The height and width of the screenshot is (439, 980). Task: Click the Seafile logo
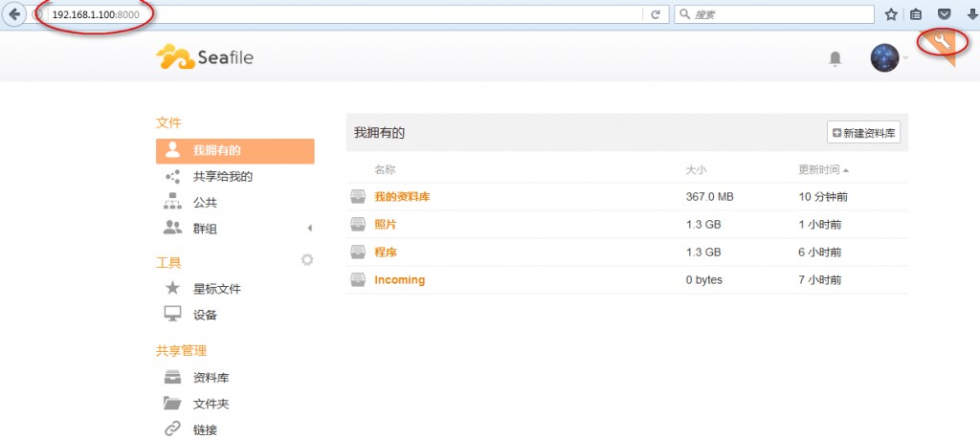tap(205, 58)
